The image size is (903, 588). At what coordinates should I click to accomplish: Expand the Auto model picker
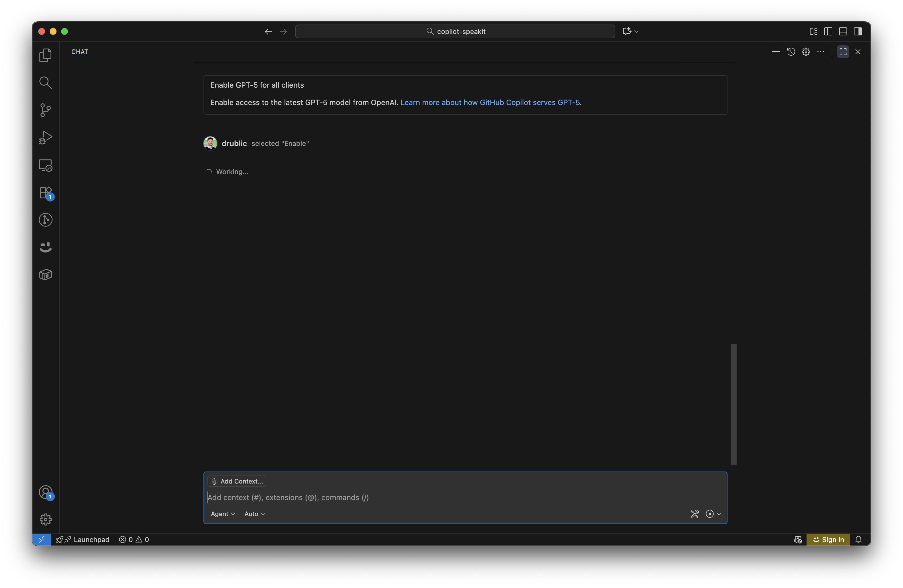tap(255, 514)
